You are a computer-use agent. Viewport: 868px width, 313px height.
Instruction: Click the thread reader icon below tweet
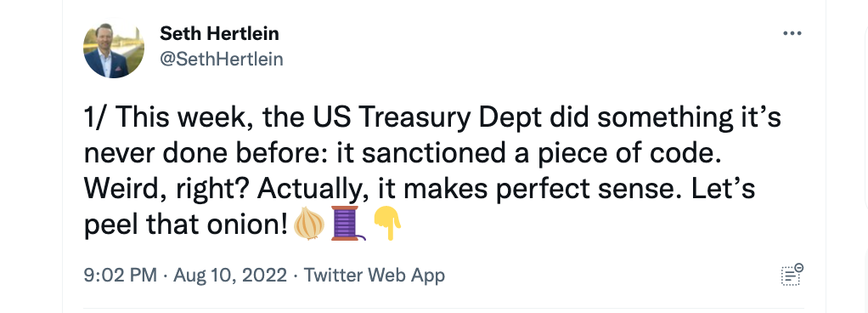(792, 274)
